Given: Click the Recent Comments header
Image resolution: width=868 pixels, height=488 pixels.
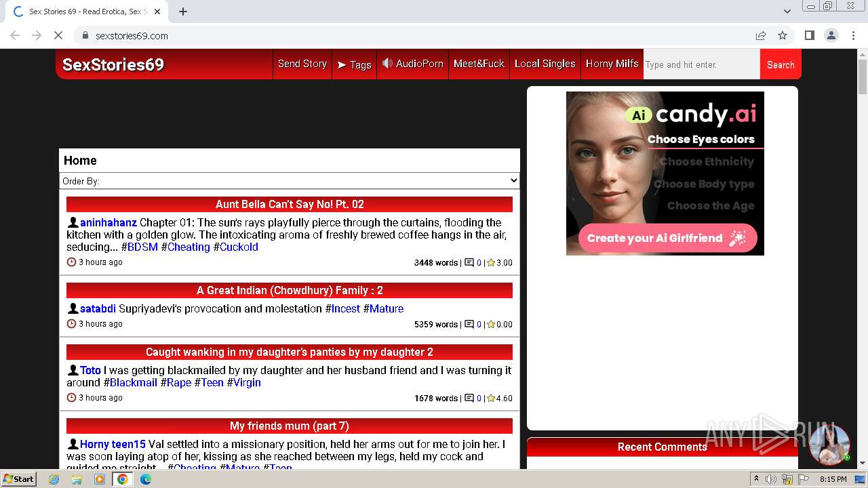Looking at the screenshot, I should point(662,447).
